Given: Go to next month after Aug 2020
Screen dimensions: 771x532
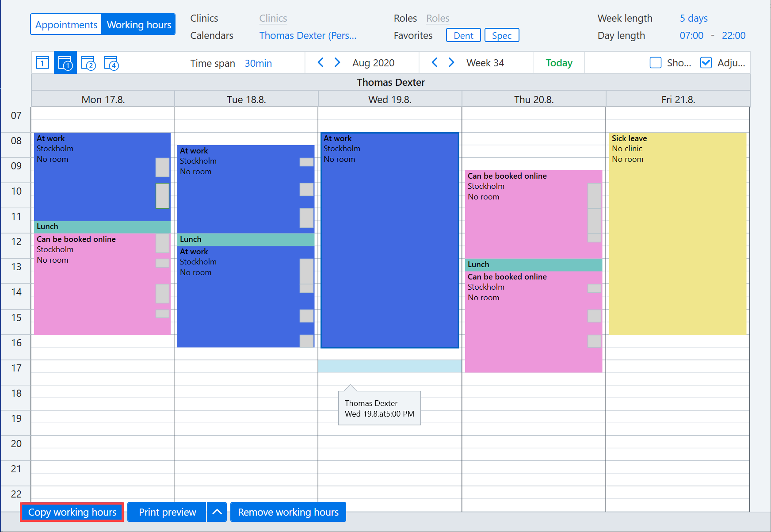Looking at the screenshot, I should (x=337, y=62).
